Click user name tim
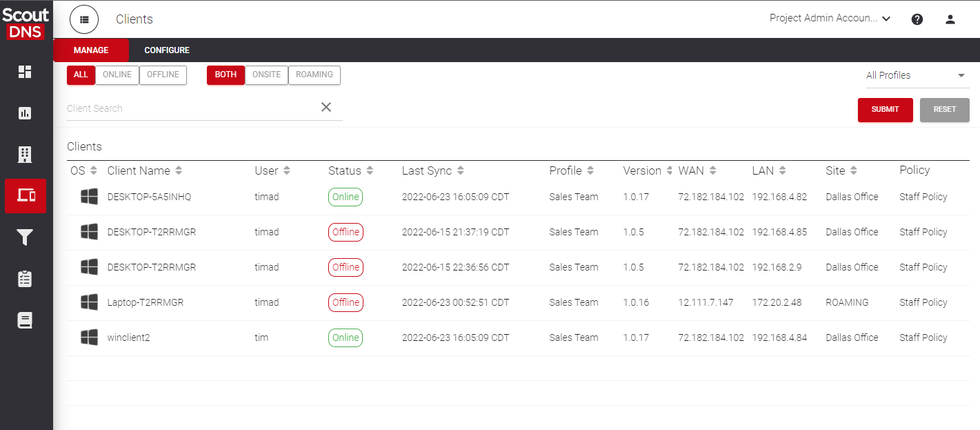Viewport: 980px width, 430px height. point(261,338)
